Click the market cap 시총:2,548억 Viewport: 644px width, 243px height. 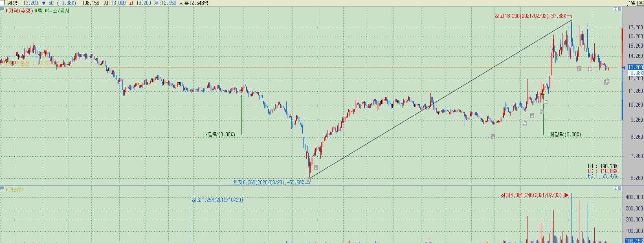pos(194,3)
